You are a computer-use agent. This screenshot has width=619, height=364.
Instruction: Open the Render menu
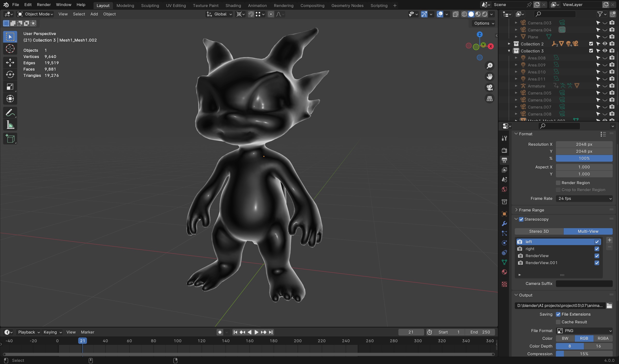(44, 5)
